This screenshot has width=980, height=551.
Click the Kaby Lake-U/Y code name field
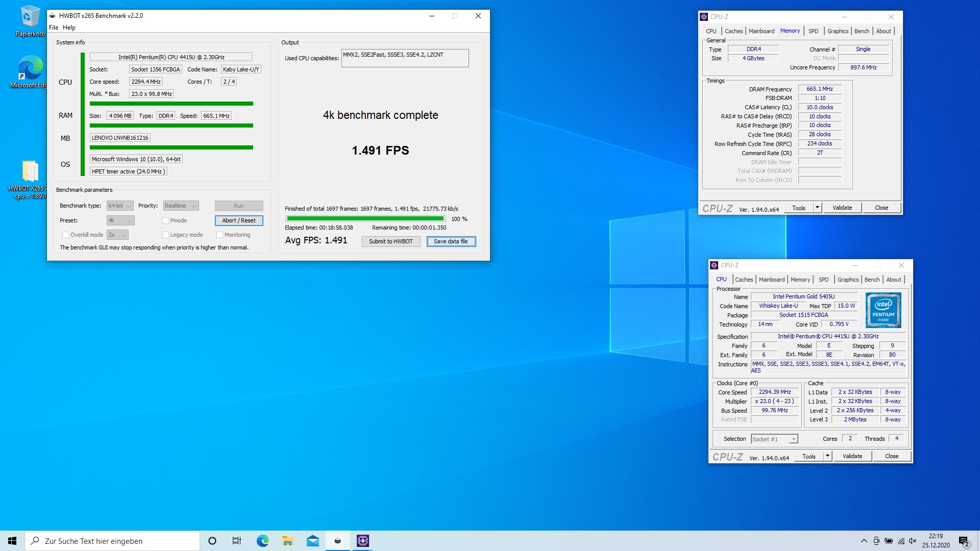tap(241, 69)
